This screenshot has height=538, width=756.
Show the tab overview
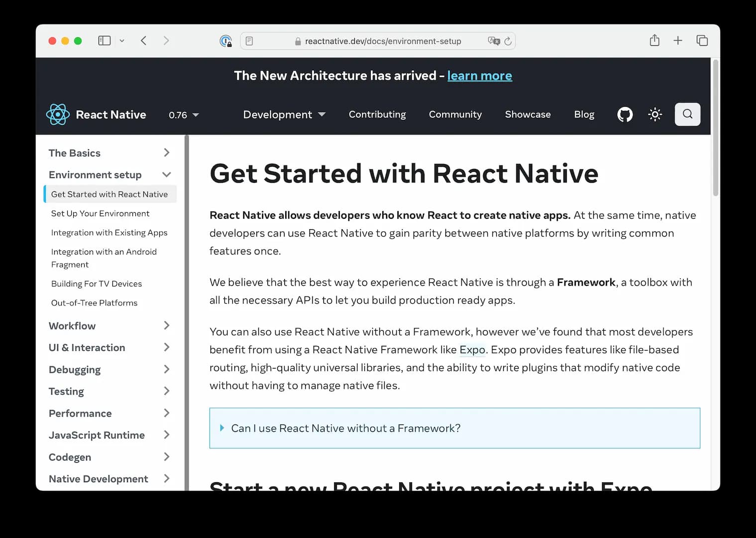[x=702, y=41]
